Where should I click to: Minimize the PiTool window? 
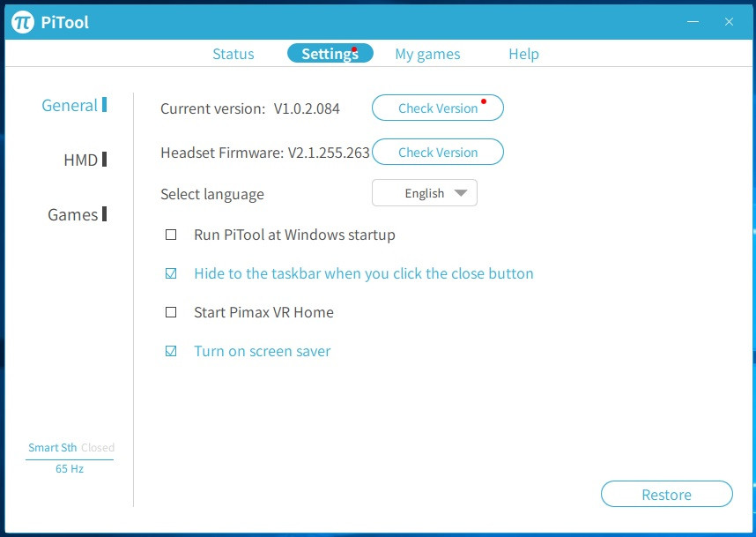point(693,22)
